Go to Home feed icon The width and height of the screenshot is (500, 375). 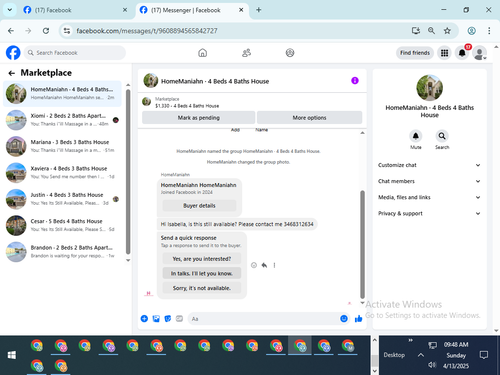pos(202,53)
